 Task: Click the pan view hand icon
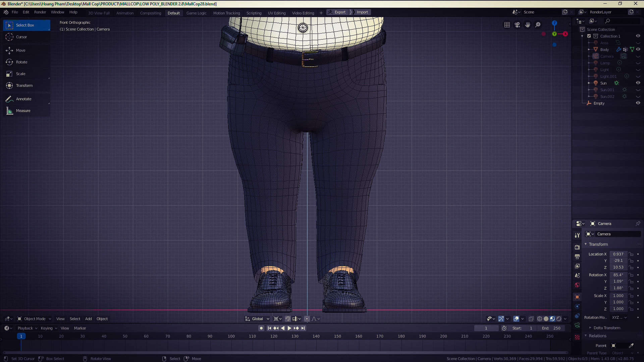[x=528, y=25]
